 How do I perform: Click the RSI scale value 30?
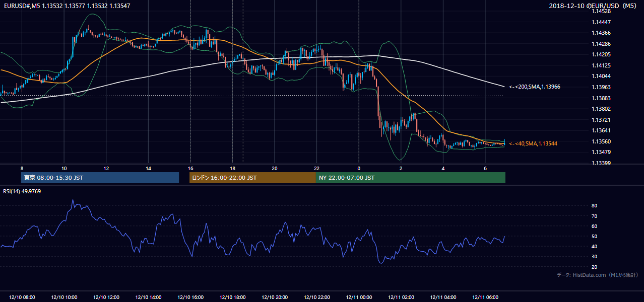595,256
